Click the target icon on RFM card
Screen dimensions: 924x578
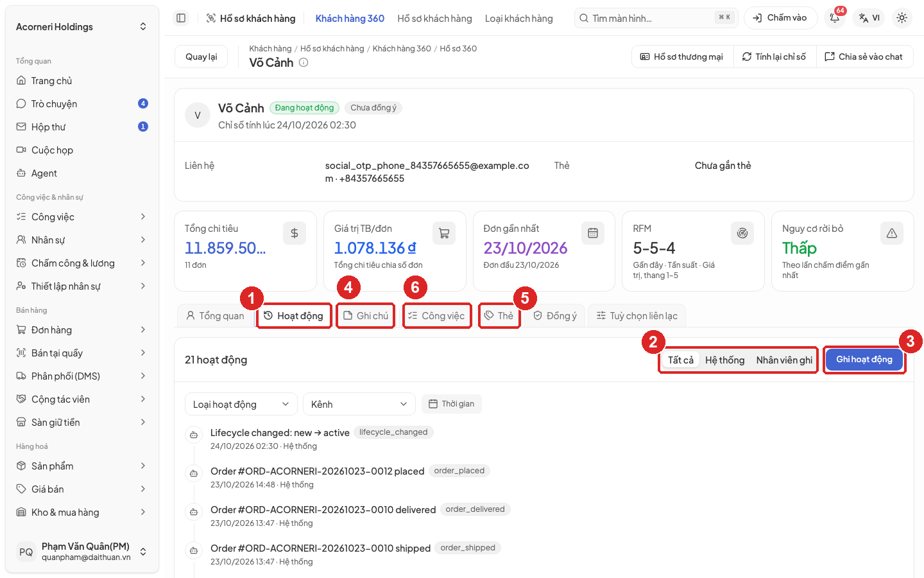pyautogui.click(x=742, y=233)
